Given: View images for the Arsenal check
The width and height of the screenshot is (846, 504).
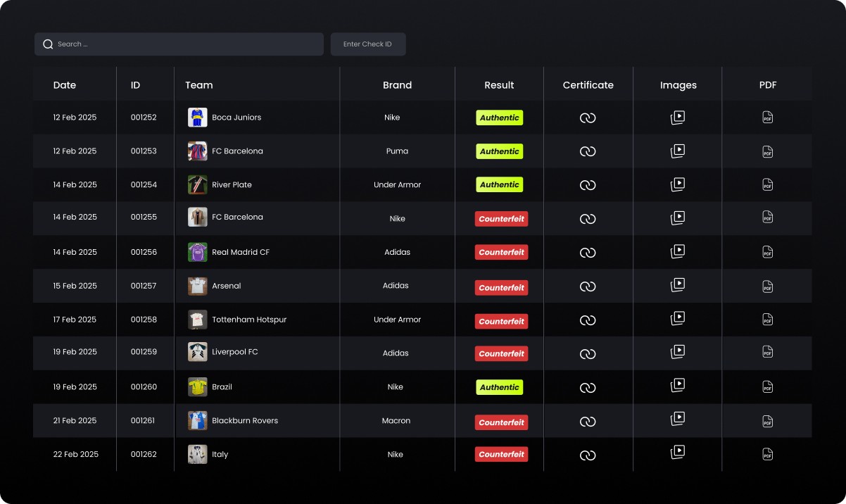Looking at the screenshot, I should (x=677, y=286).
